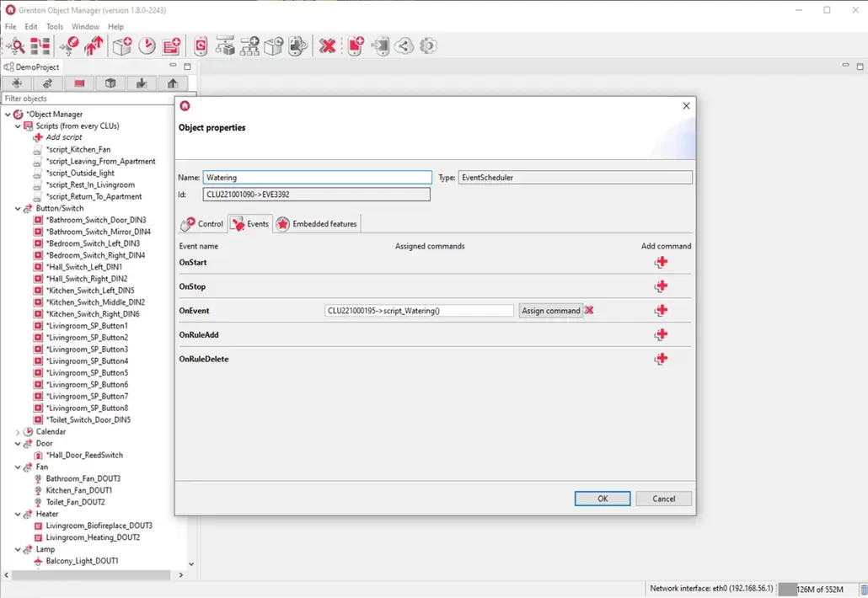
Task: Select script_Outside_light in the tree
Action: pyautogui.click(x=79, y=174)
